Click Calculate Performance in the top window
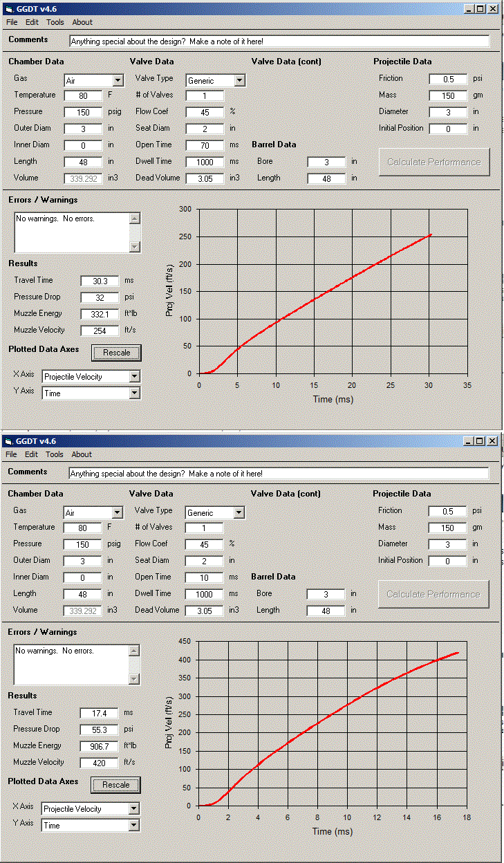Viewport: 504px width, 863px height. (433, 162)
